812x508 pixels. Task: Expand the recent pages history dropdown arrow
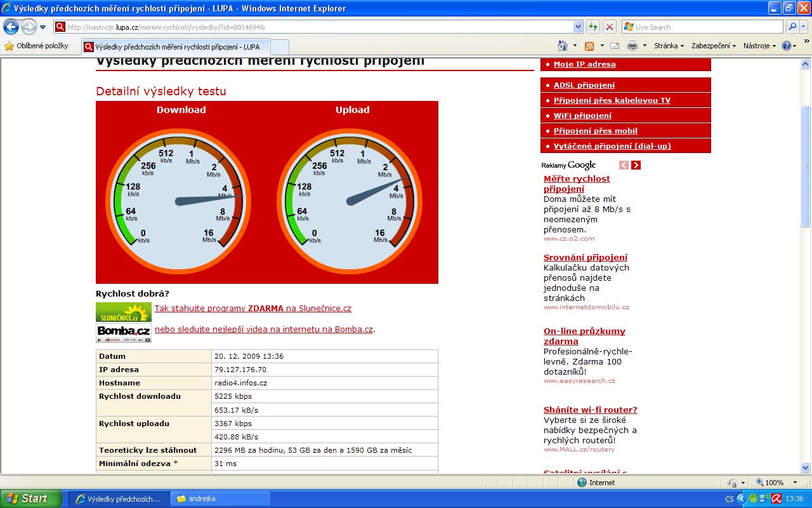[43, 27]
